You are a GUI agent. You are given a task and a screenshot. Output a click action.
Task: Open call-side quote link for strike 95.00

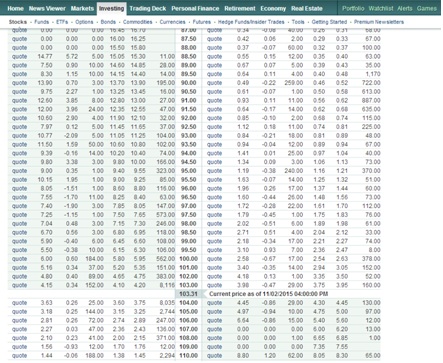[x=19, y=171]
